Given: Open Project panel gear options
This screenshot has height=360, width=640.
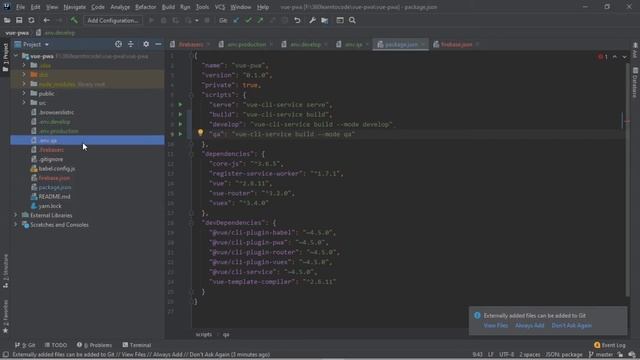Looking at the screenshot, I should point(146,44).
